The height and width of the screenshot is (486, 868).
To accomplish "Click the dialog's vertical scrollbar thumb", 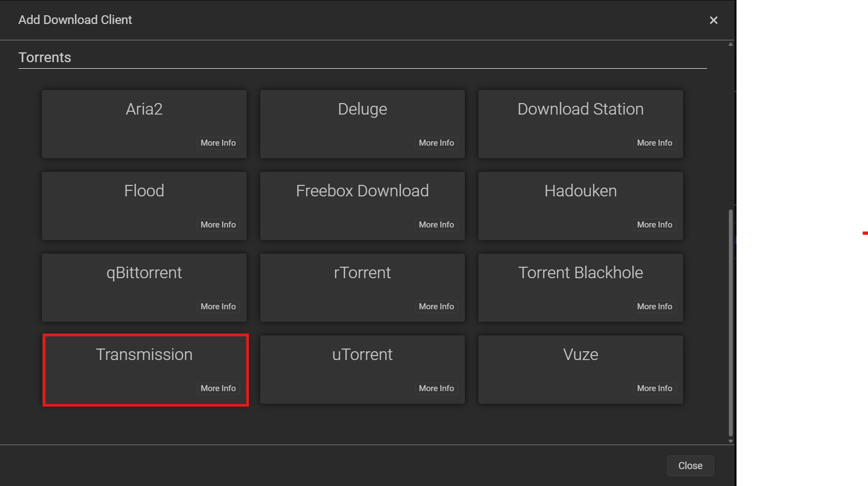I will [x=731, y=323].
